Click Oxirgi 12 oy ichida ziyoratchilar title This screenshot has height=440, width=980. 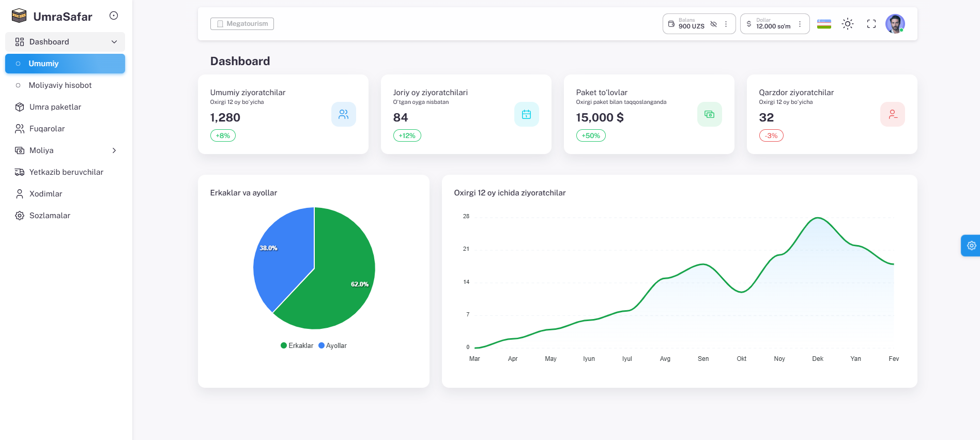tap(510, 193)
